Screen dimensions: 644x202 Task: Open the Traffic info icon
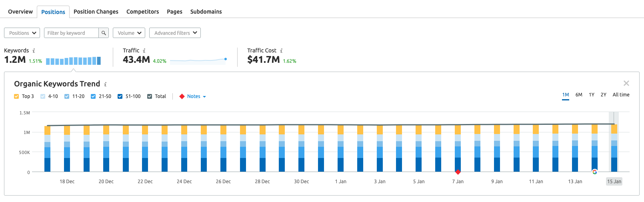pos(144,51)
